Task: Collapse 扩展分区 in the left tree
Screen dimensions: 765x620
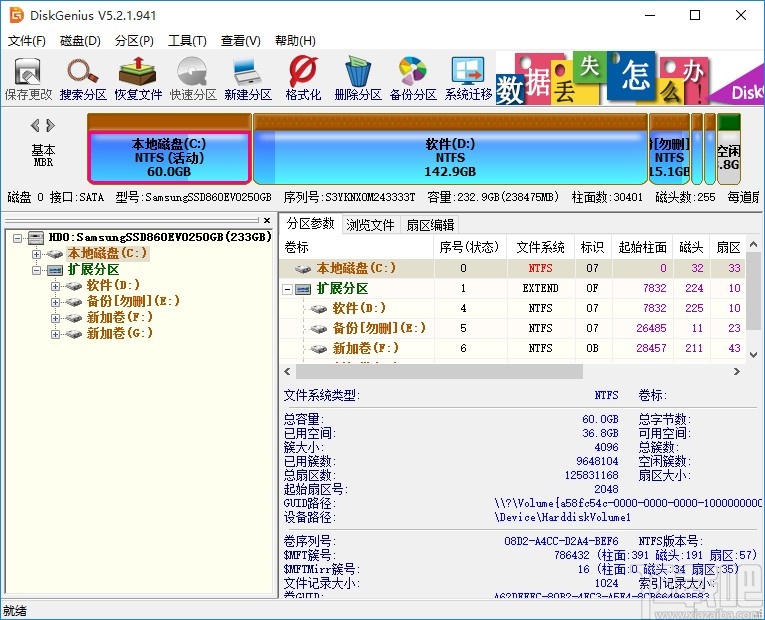Action: click(38, 270)
